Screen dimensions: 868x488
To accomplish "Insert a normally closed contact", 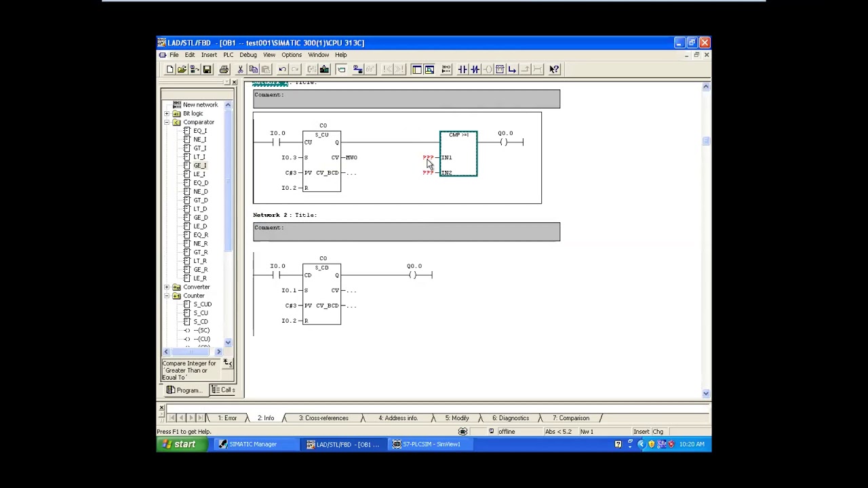I will coord(475,69).
